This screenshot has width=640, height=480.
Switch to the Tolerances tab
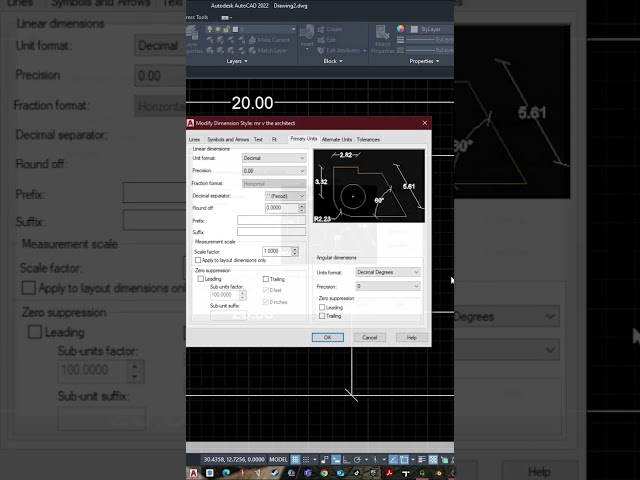point(368,140)
